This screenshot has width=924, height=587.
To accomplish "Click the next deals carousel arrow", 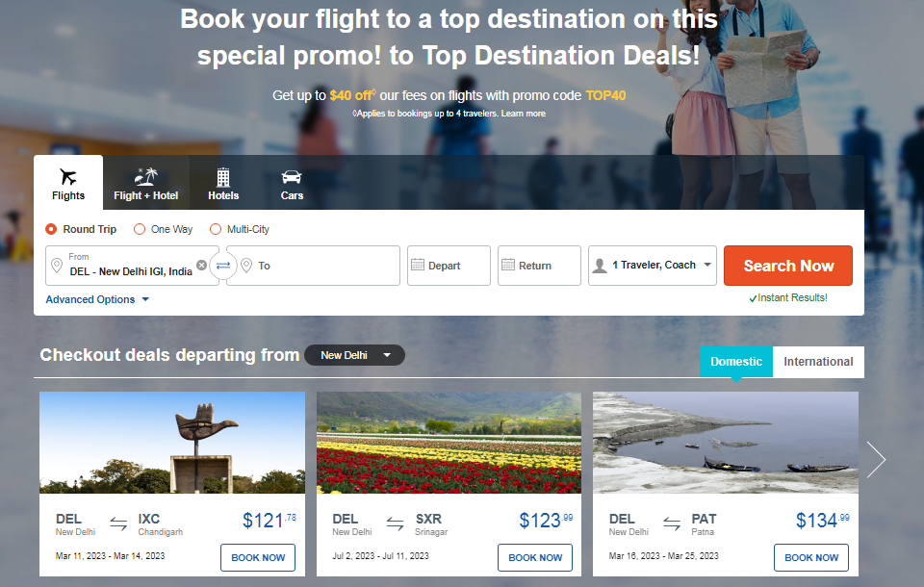I will (875, 460).
